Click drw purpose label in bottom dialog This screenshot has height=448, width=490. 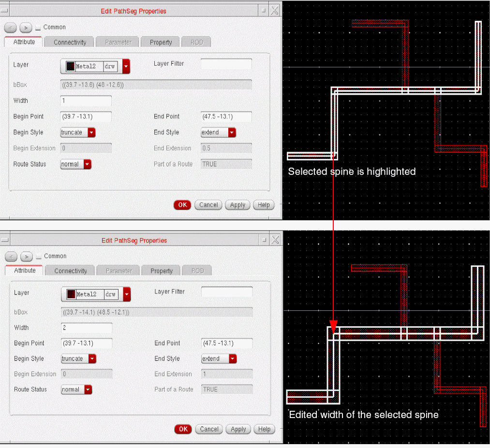(110, 294)
